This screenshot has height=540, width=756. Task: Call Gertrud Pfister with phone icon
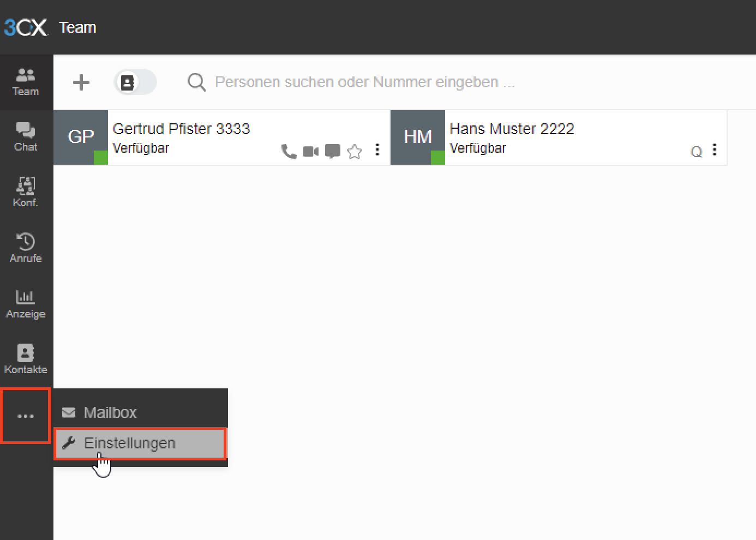(x=289, y=151)
